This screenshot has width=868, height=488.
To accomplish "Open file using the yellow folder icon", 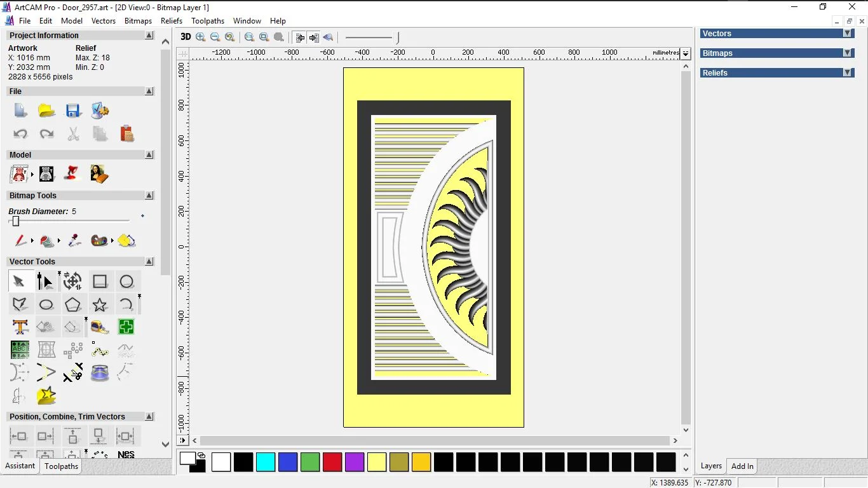I will (46, 111).
